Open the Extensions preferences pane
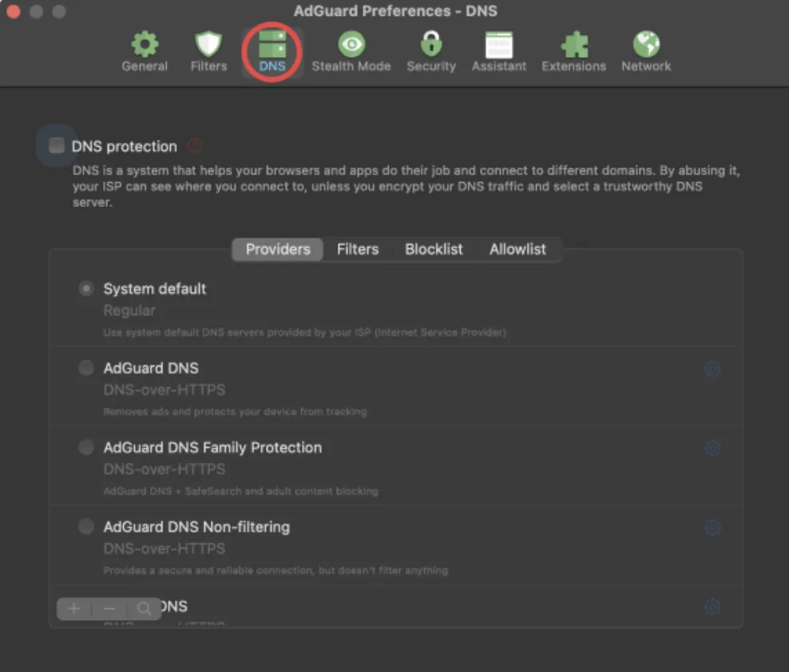Image resolution: width=789 pixels, height=672 pixels. point(573,49)
